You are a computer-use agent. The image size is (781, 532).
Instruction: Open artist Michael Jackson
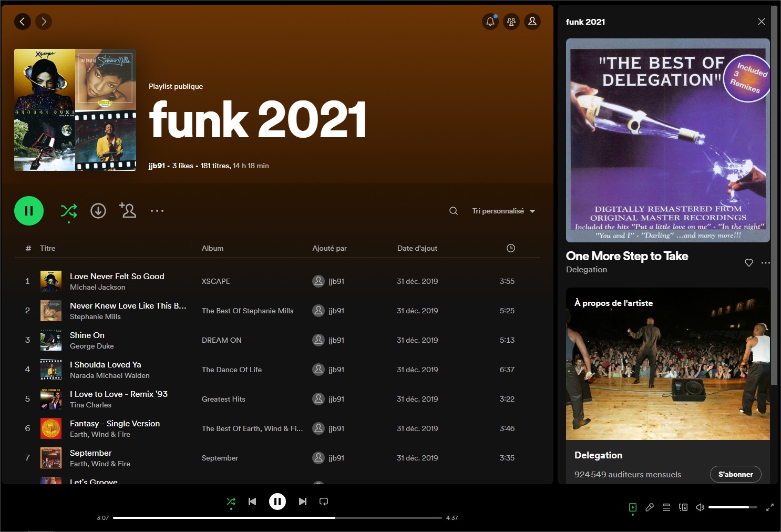click(98, 287)
